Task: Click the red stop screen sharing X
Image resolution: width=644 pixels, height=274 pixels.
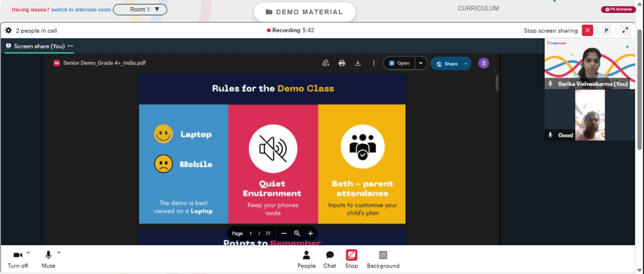Action: (x=587, y=30)
